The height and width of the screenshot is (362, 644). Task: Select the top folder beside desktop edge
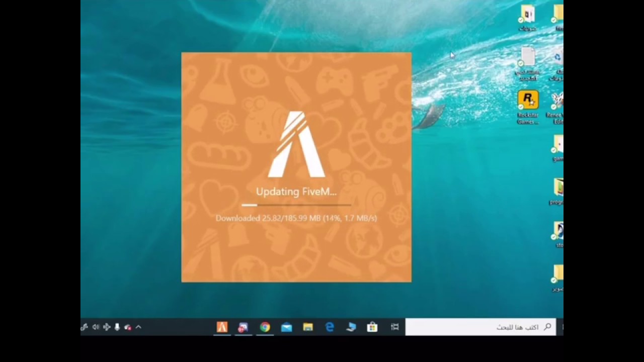(558, 18)
